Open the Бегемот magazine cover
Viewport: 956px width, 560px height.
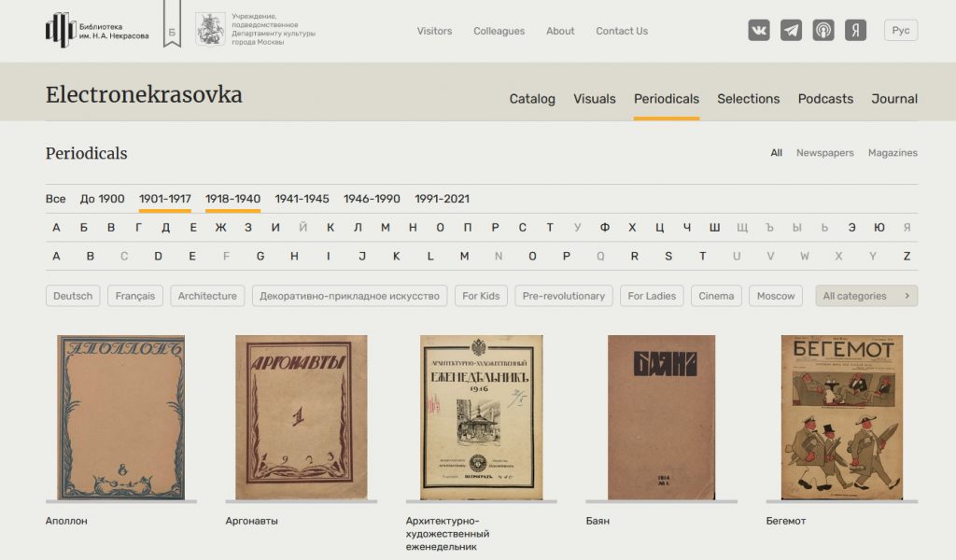click(x=841, y=416)
